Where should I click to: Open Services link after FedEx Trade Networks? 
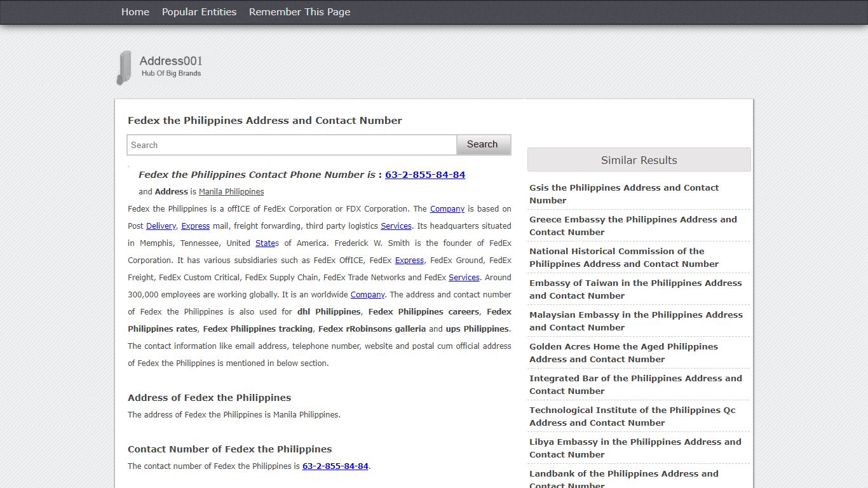[464, 278]
